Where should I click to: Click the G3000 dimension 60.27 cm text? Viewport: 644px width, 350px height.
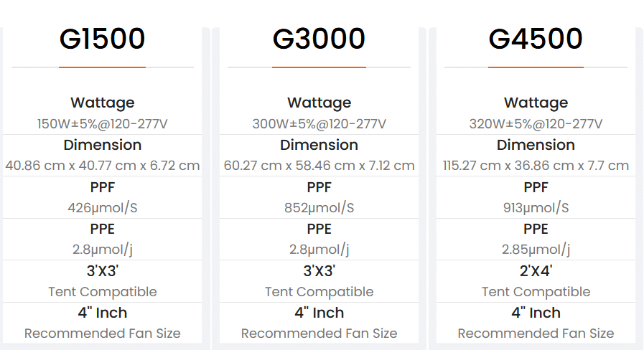319,166
